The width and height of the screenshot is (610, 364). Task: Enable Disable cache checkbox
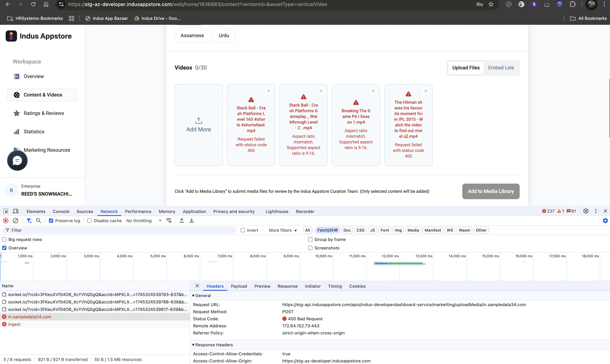90,221
